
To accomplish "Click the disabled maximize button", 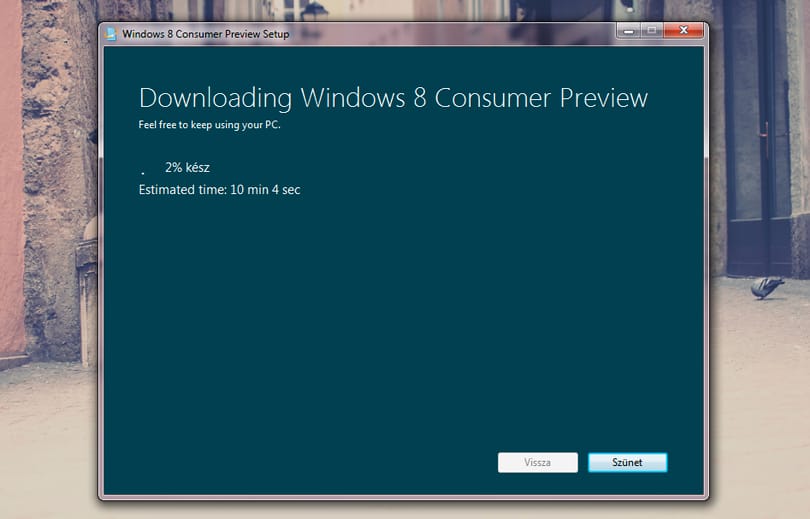I will click(652, 31).
